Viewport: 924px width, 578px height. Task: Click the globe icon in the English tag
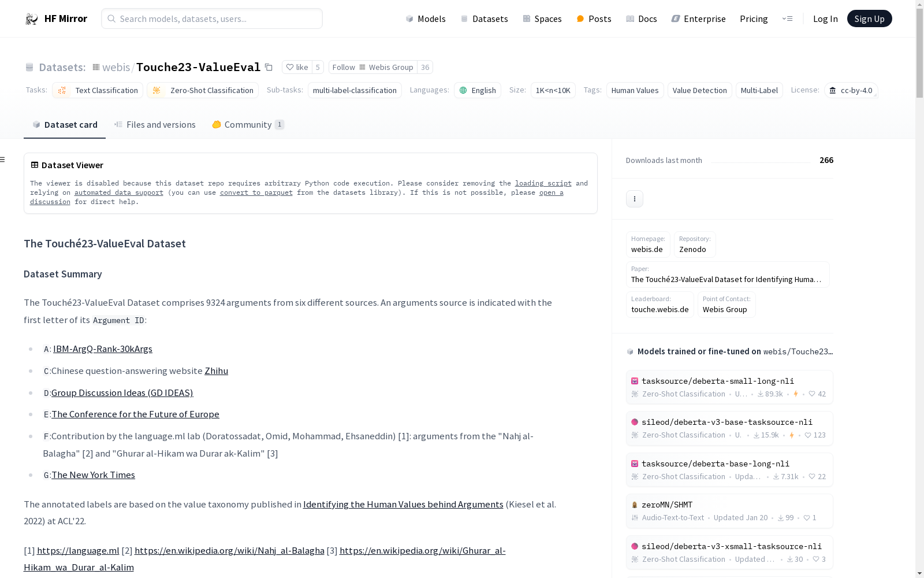[x=463, y=90]
